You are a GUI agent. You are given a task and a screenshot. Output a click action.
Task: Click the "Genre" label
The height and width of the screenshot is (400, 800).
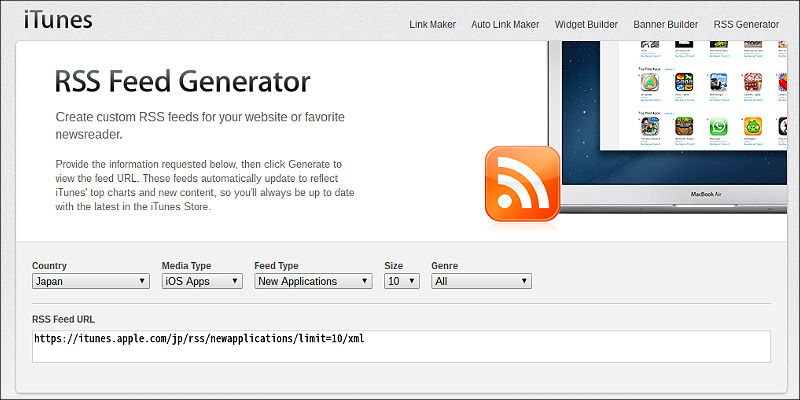pyautogui.click(x=445, y=266)
